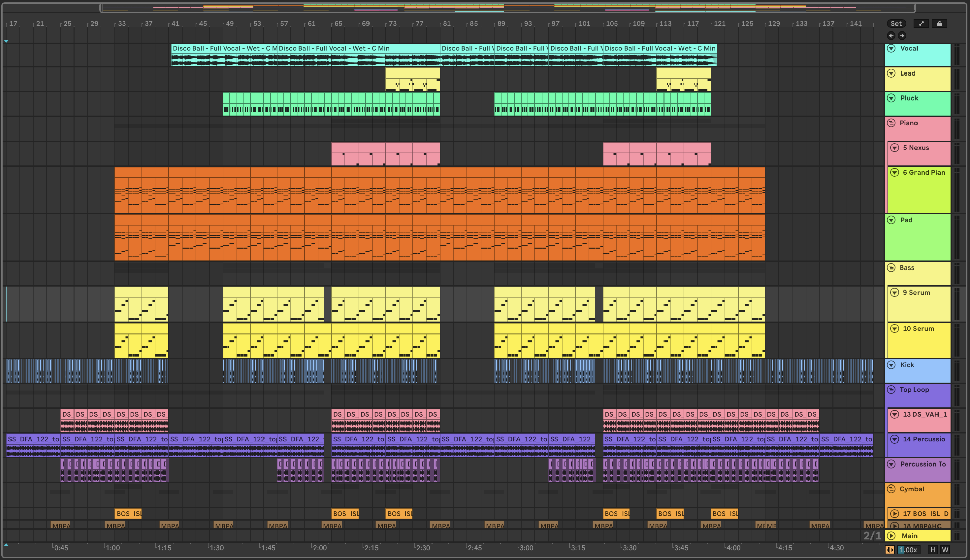Jump to next locator arrow
Viewport: 970px width, 560px height.
tap(902, 36)
